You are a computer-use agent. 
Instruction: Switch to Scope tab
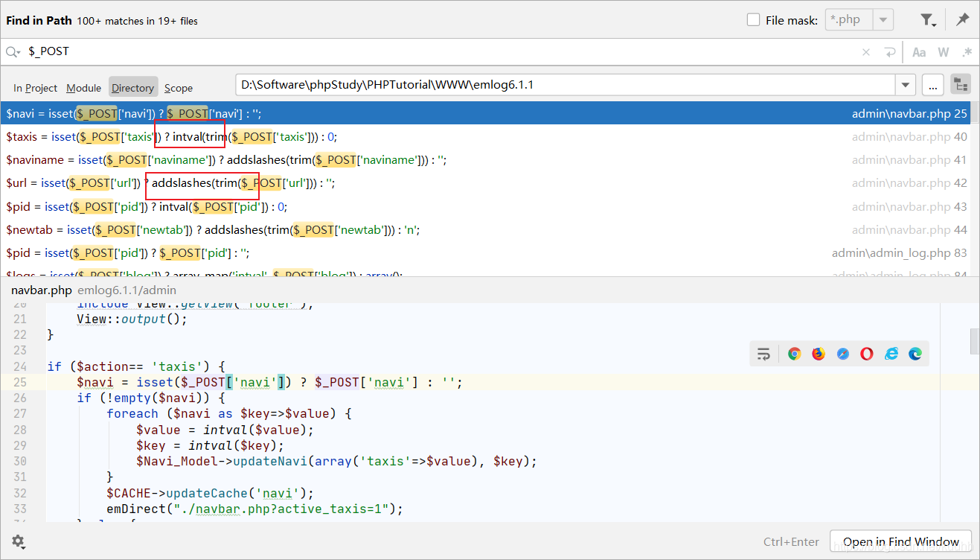tap(179, 88)
